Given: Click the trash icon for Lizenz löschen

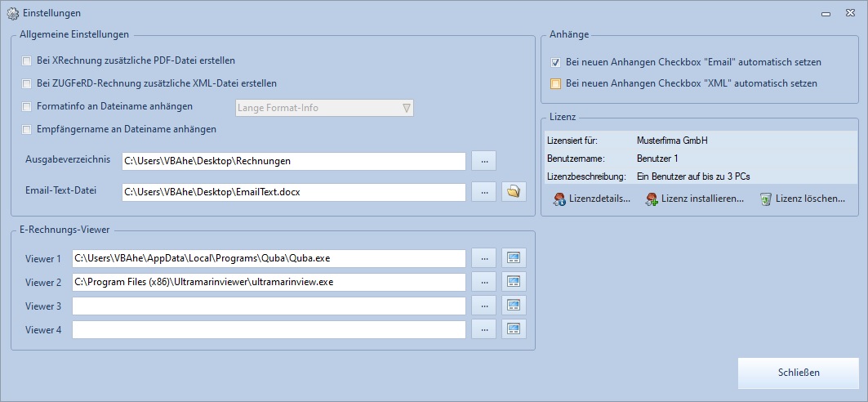Looking at the screenshot, I should [x=766, y=199].
